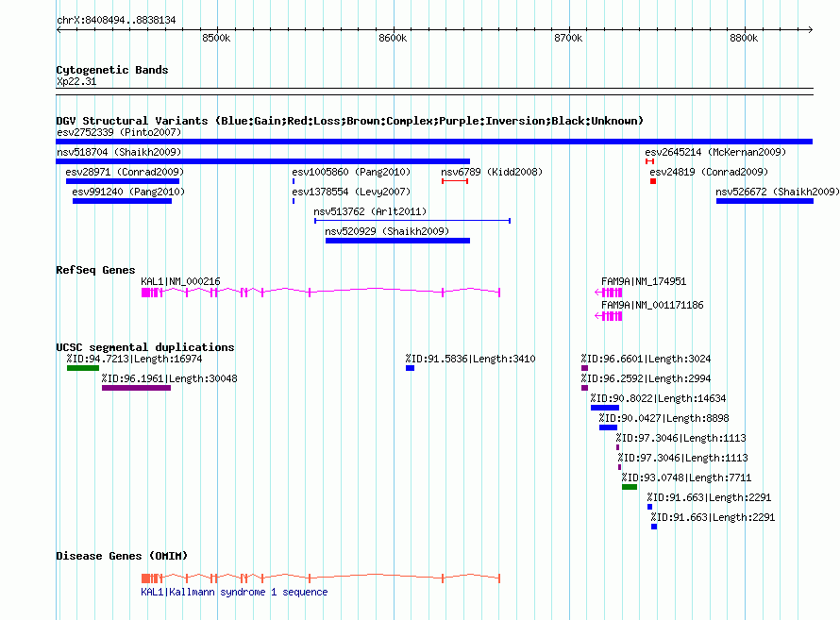Select green duplication bar %ID:94.7213 Length:16974
The width and height of the screenshot is (840, 620).
click(x=83, y=368)
